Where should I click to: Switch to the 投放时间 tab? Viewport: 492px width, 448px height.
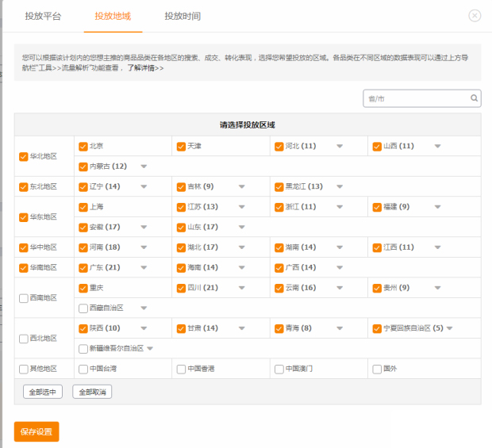[183, 16]
